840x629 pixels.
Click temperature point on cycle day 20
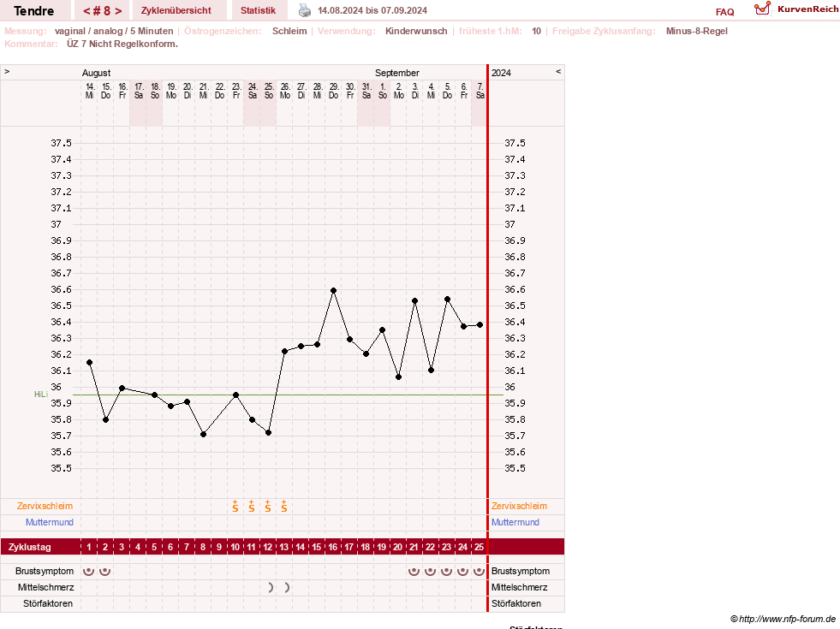coord(398,377)
